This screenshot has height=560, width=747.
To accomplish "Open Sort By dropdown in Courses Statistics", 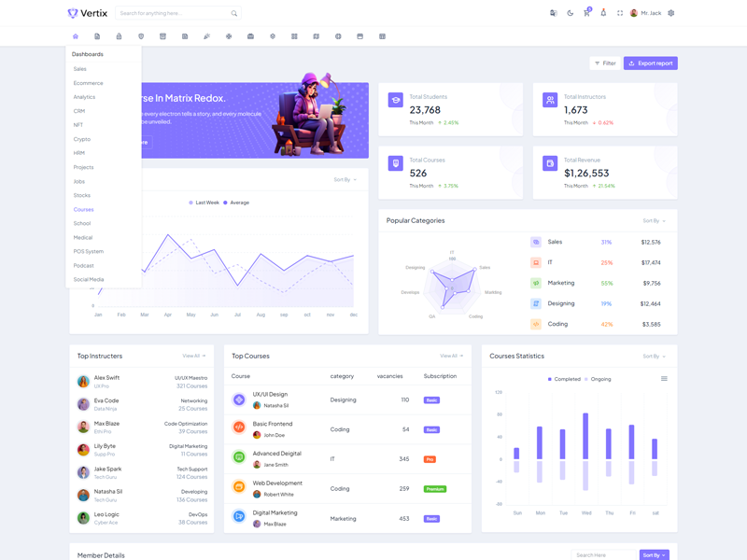I will pos(654,357).
